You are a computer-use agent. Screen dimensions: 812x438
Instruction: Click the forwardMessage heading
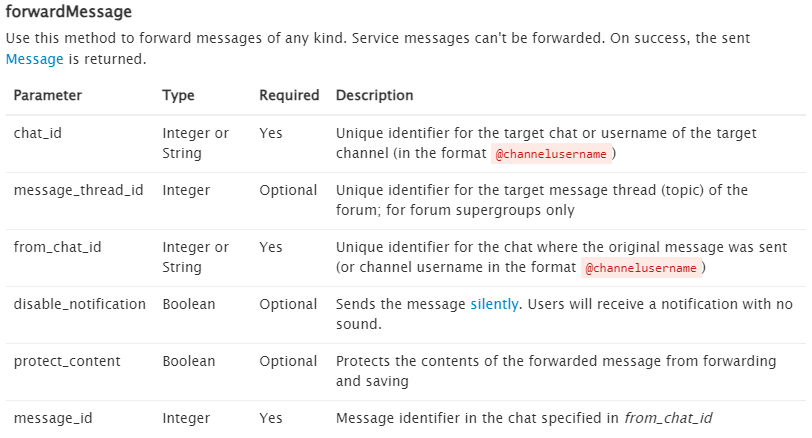coord(68,14)
